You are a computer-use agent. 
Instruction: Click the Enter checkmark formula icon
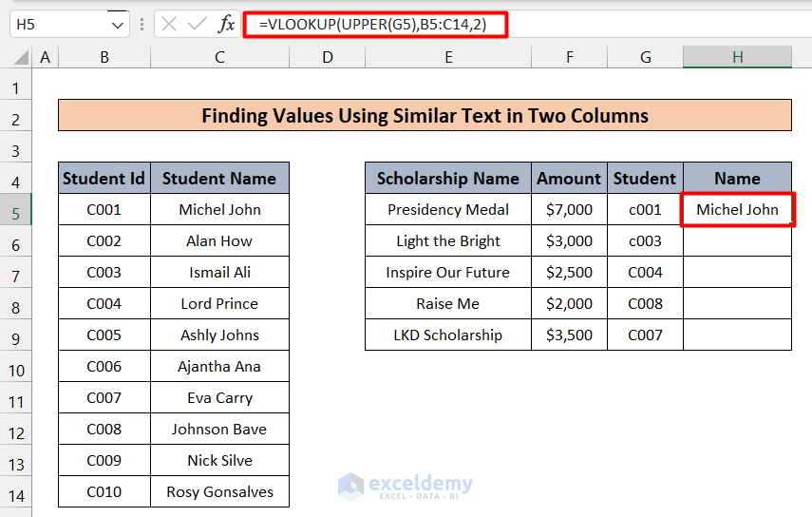click(198, 24)
